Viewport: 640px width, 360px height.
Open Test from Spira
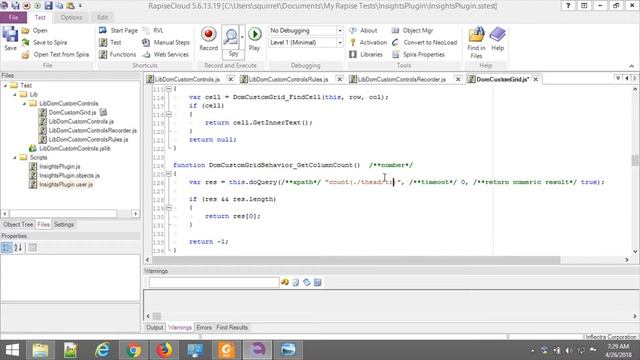coord(55,54)
